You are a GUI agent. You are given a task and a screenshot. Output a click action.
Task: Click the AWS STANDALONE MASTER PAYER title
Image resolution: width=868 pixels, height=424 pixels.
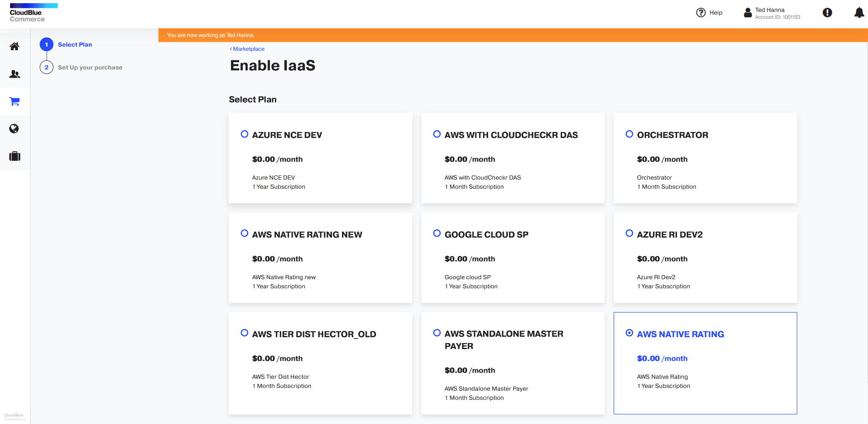pyautogui.click(x=504, y=340)
